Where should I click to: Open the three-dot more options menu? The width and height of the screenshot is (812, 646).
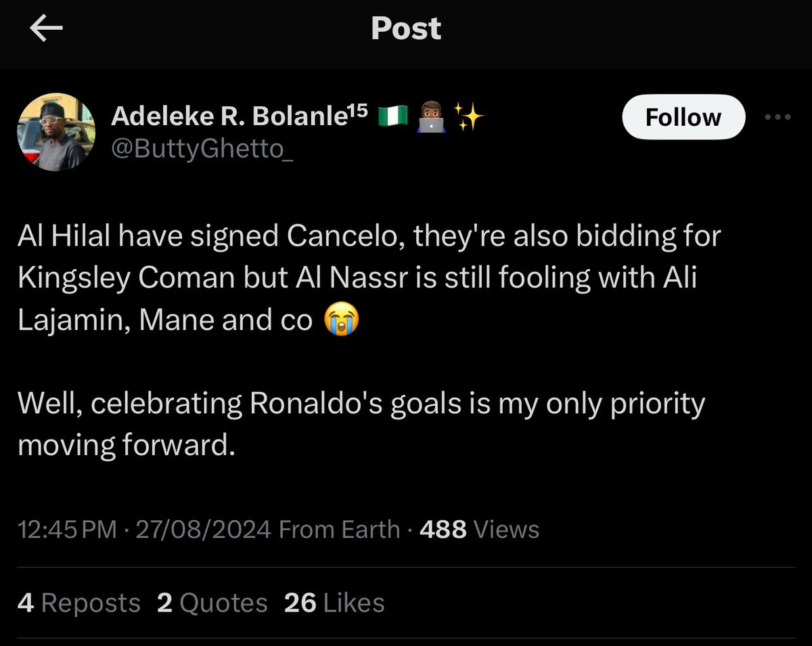[777, 116]
